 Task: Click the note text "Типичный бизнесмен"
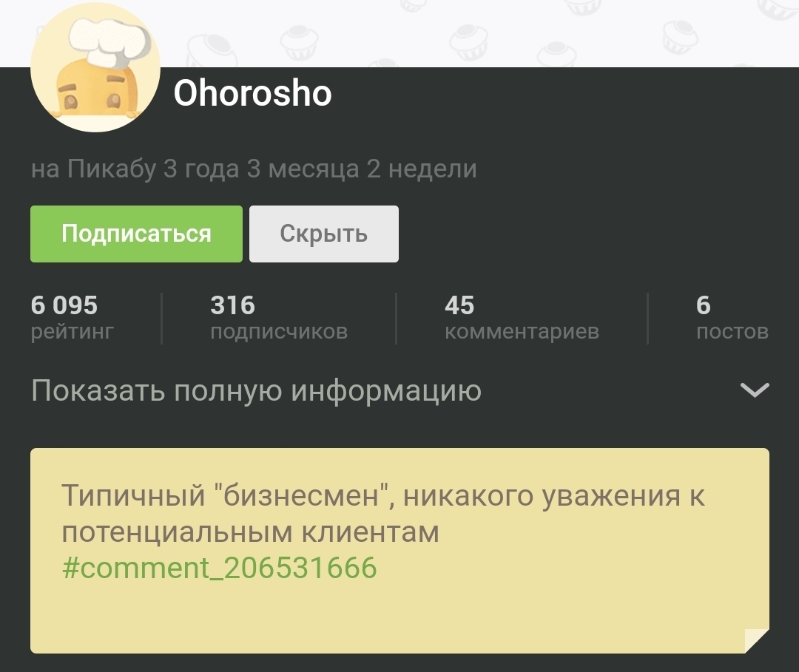(x=226, y=495)
